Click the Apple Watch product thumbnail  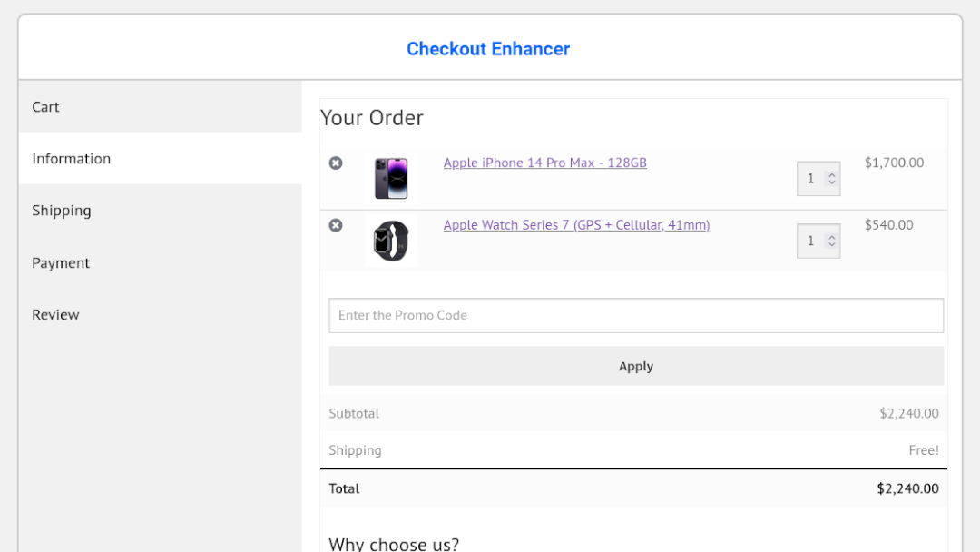tap(390, 241)
